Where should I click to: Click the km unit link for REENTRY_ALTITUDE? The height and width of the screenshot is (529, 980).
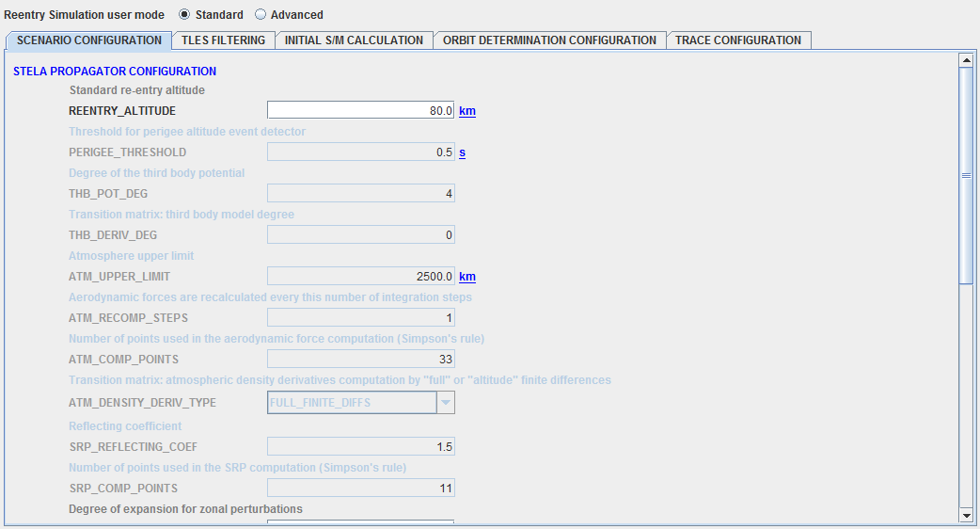(x=466, y=111)
